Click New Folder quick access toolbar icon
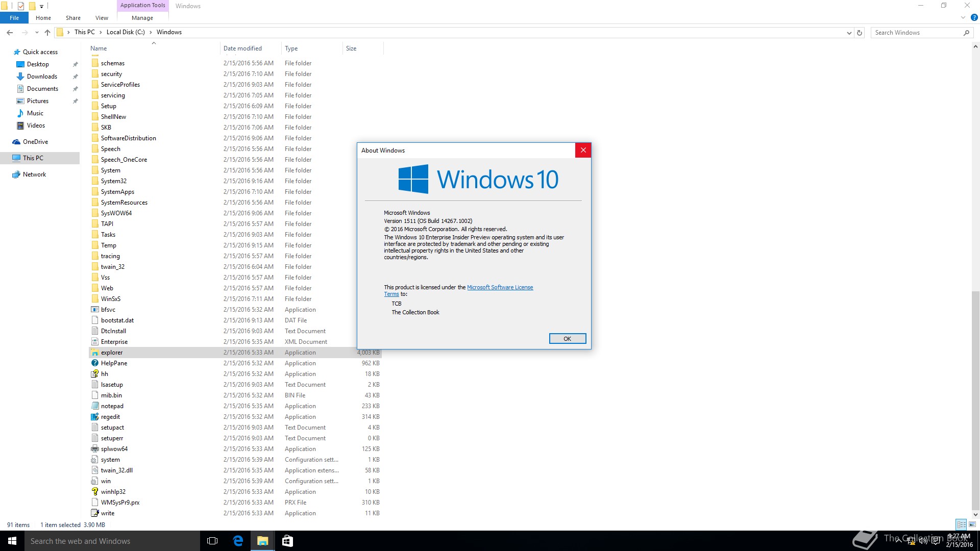The height and width of the screenshot is (551, 980). [32, 6]
